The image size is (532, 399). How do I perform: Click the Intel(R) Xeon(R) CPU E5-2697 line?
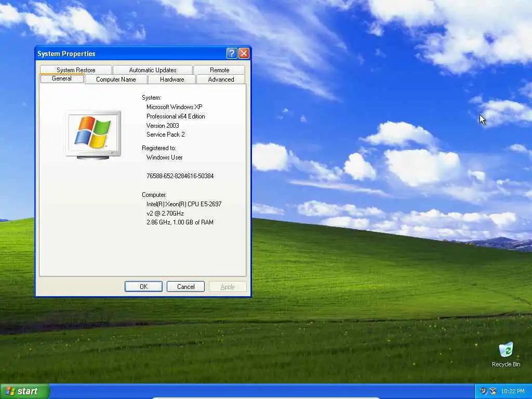184,204
